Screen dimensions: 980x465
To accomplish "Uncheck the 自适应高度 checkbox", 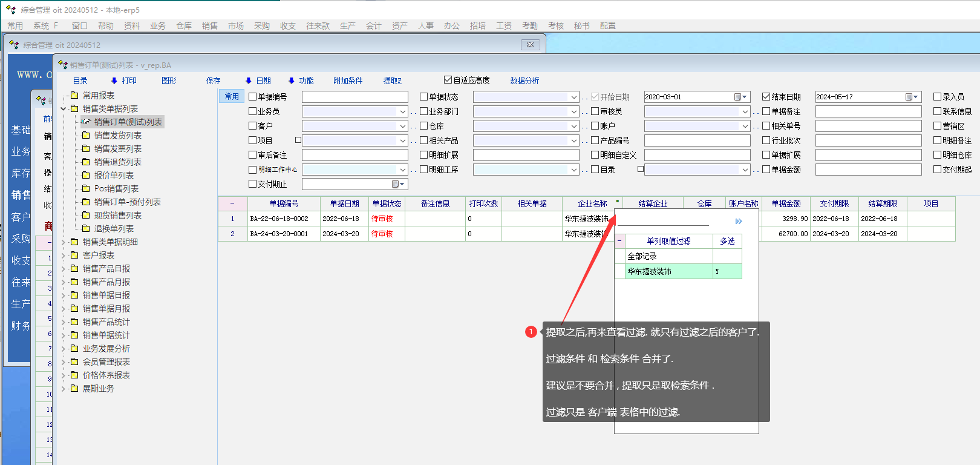I will [x=448, y=80].
